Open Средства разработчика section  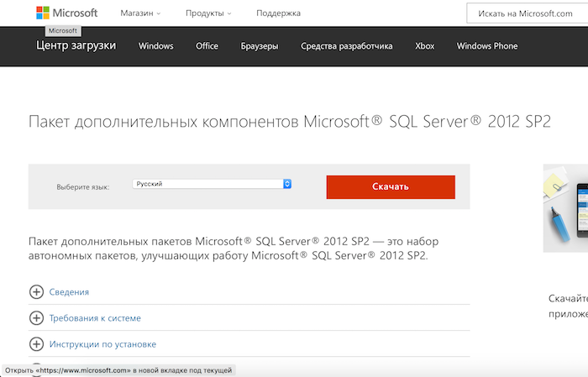(346, 46)
